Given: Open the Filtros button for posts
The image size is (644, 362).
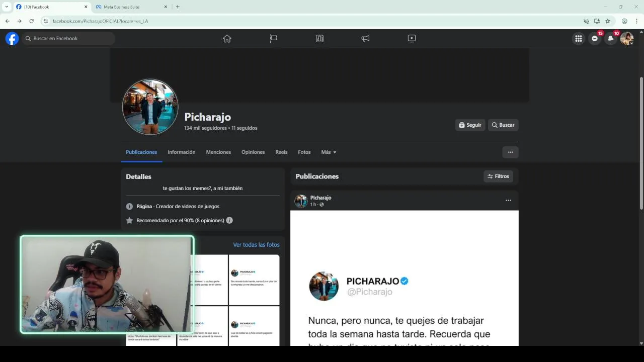Looking at the screenshot, I should click(x=498, y=176).
